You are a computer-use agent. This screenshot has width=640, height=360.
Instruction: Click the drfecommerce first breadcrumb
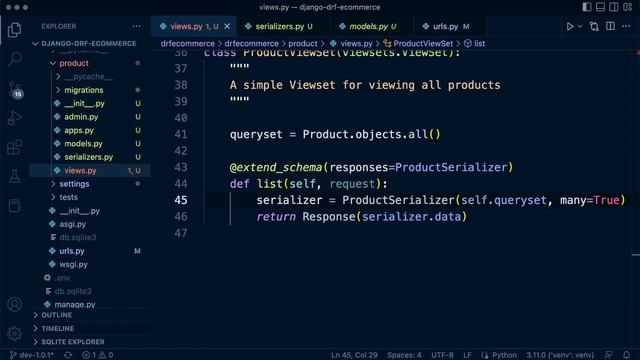click(187, 44)
